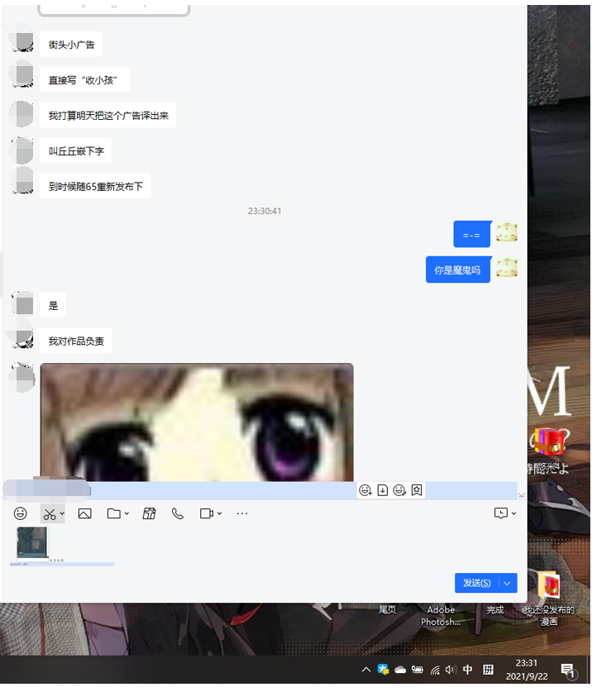Click own avatar next to "你是魔鬼吗"
The width and height of the screenshot is (616, 692).
(507, 267)
